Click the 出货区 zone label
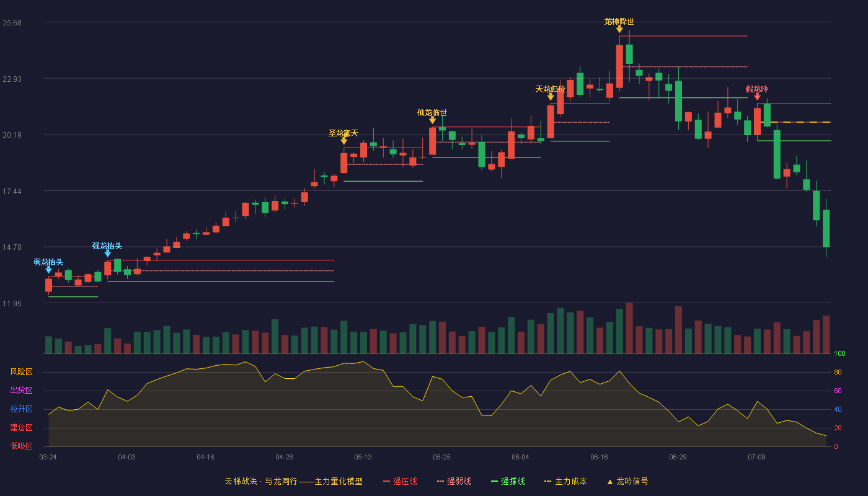 (21, 391)
